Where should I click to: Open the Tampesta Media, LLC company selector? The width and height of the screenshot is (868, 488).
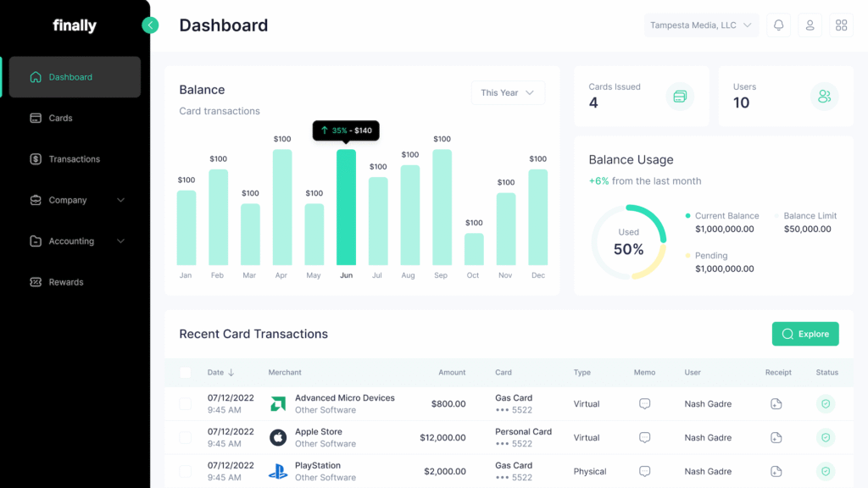point(700,25)
